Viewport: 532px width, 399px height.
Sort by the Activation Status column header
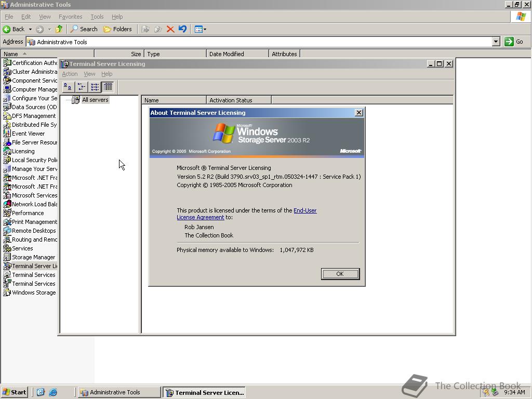pos(239,100)
